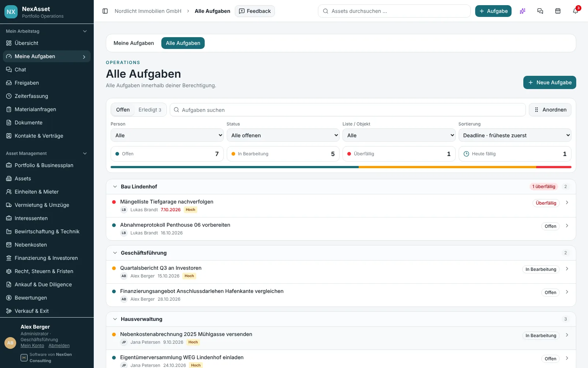Viewport: 588px width, 368px height.
Task: Open Nebenkosten in sidebar
Action: pyautogui.click(x=47, y=245)
